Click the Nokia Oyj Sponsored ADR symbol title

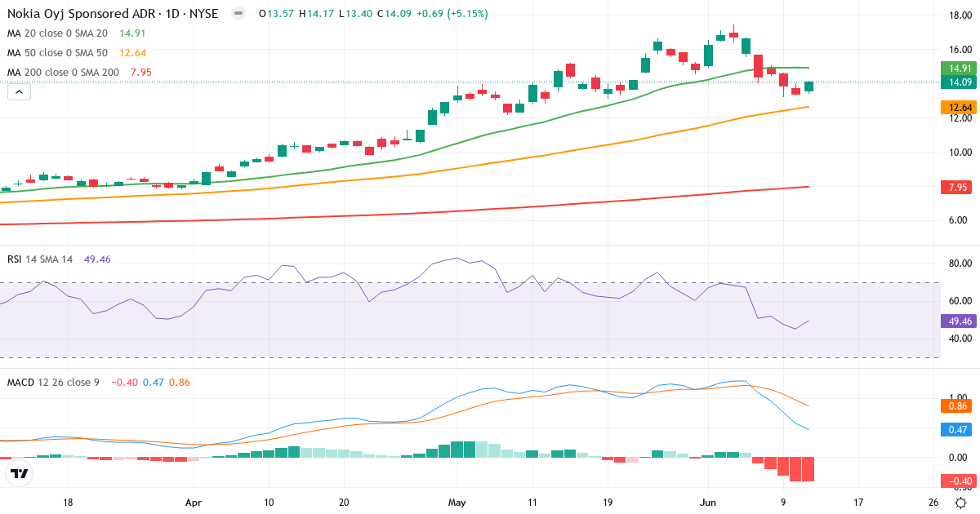coord(114,14)
